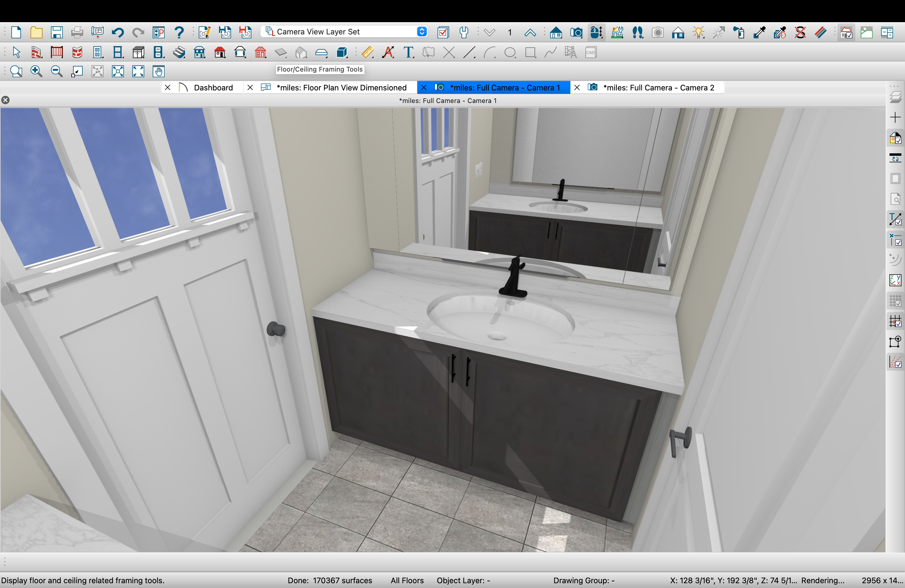Go down one floor with chevron

(490, 32)
